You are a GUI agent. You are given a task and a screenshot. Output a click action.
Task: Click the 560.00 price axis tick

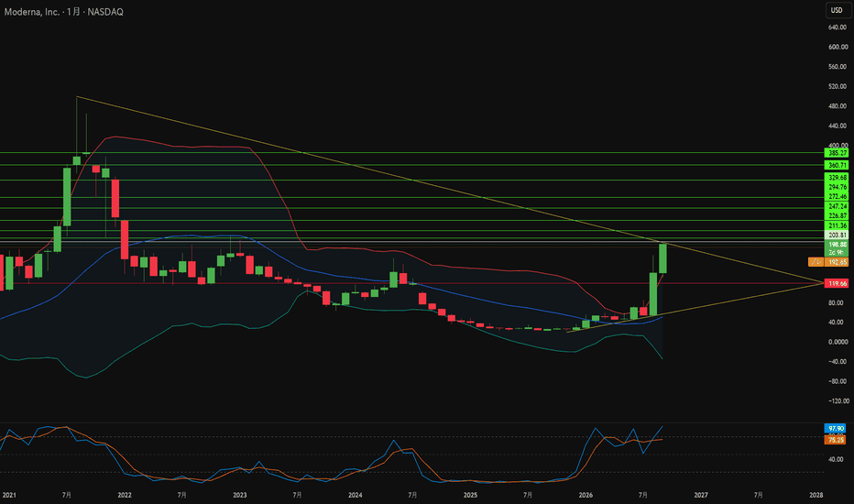838,67
